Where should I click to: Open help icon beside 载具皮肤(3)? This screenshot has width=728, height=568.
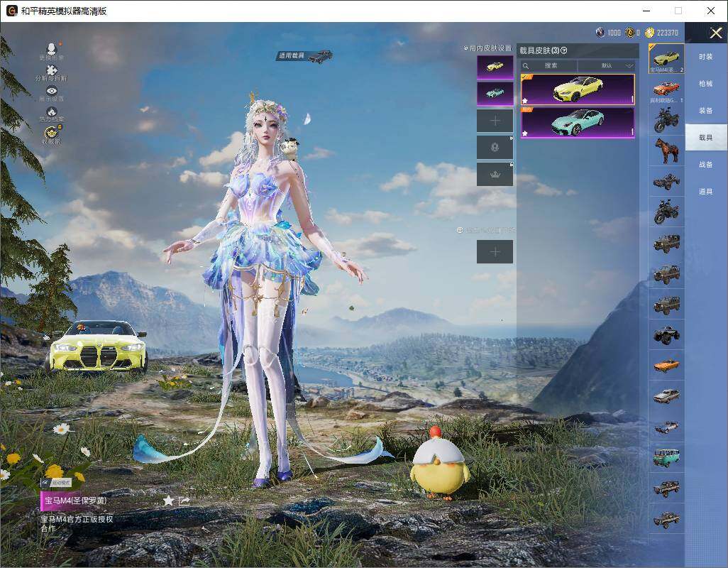click(564, 50)
